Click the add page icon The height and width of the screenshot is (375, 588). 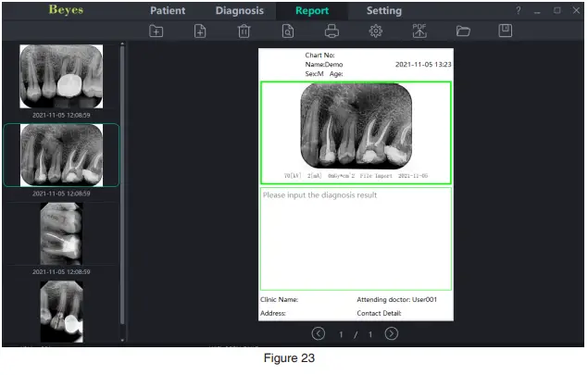pyautogui.click(x=200, y=31)
